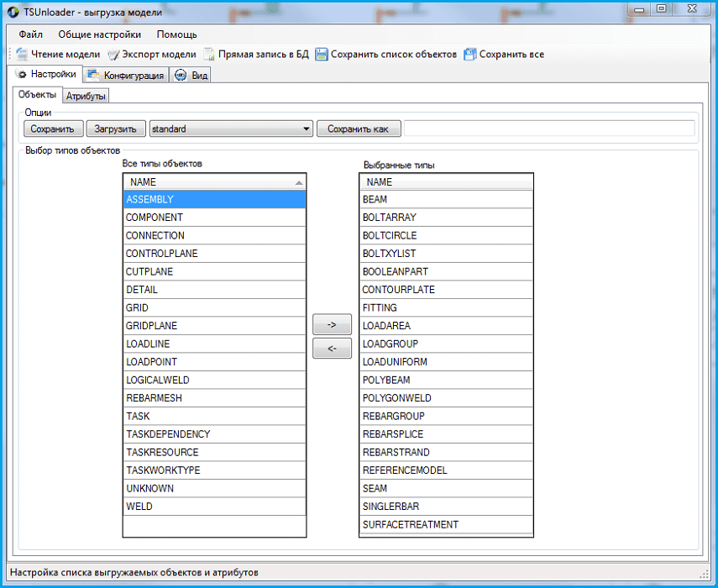Click NAME header in Выбранные типы list
The image size is (718, 588).
[x=446, y=182]
